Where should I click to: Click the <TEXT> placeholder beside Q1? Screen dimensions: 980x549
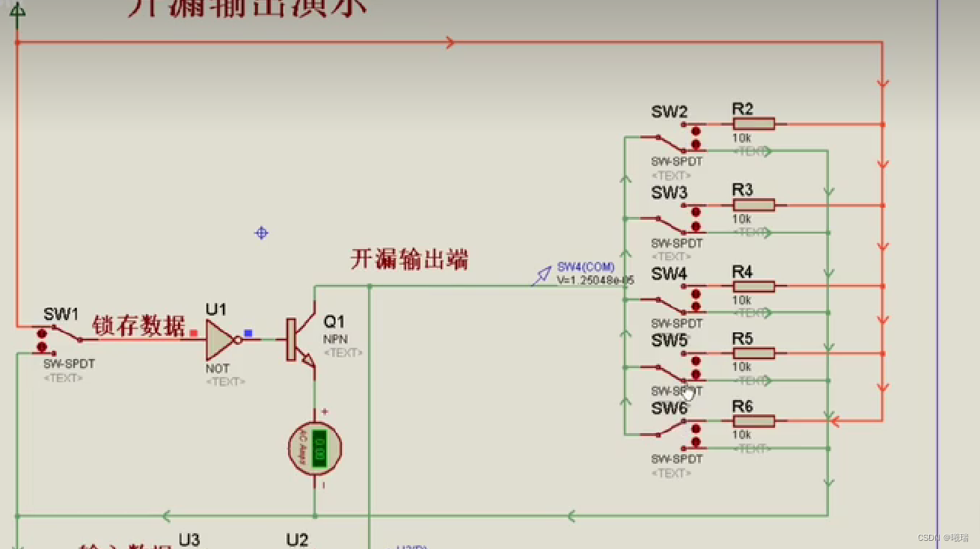pyautogui.click(x=343, y=352)
